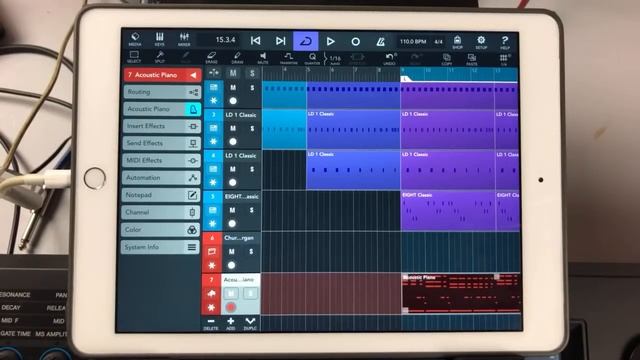The image size is (640, 360).
Task: Open the Help screen
Action: pos(505,42)
